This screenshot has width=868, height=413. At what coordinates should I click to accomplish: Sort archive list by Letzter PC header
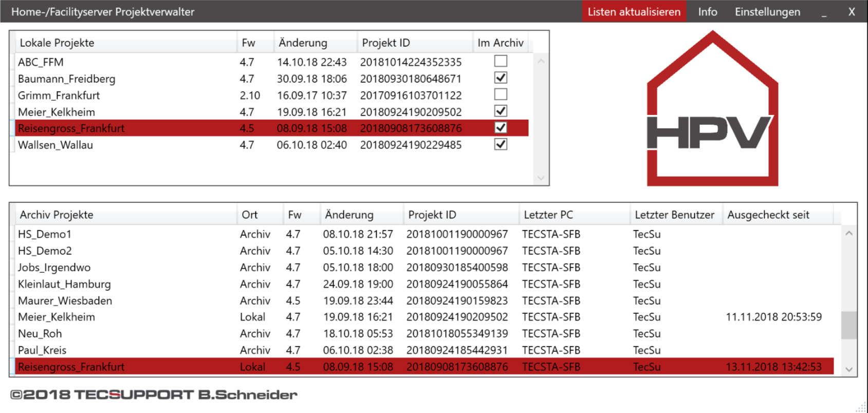[574, 215]
